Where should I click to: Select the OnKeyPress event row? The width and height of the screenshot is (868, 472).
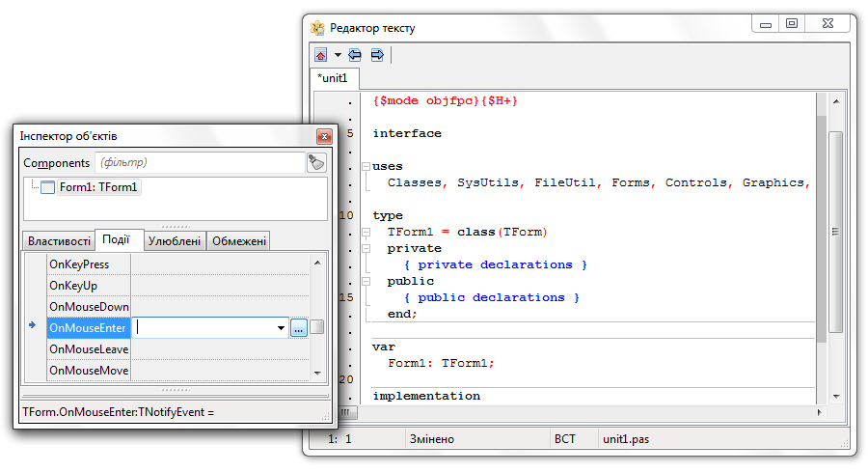click(x=177, y=264)
